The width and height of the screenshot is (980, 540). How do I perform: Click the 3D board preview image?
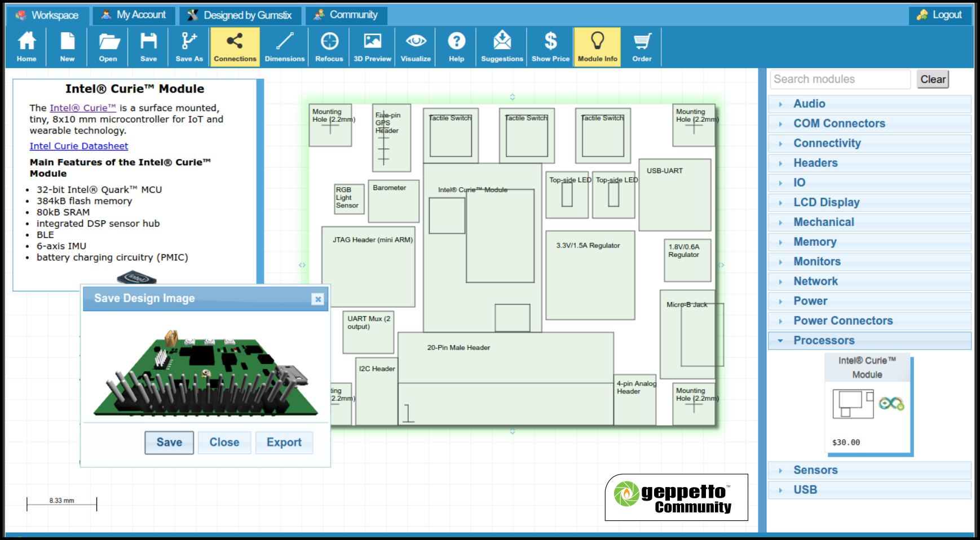(x=205, y=374)
